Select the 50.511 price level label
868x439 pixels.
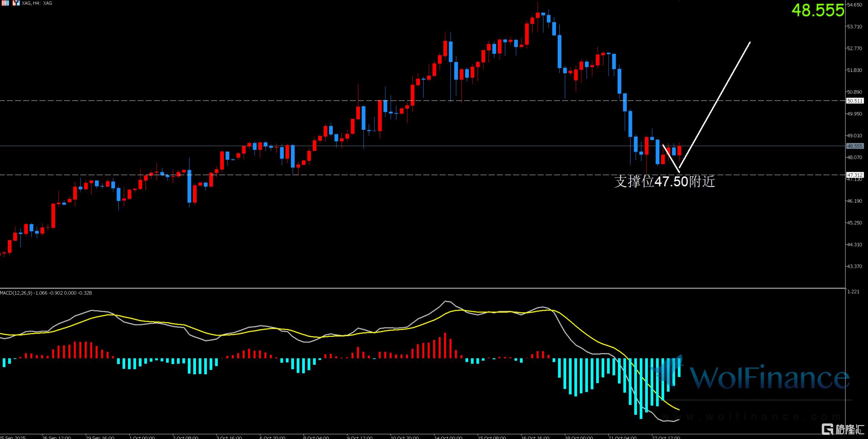click(855, 101)
